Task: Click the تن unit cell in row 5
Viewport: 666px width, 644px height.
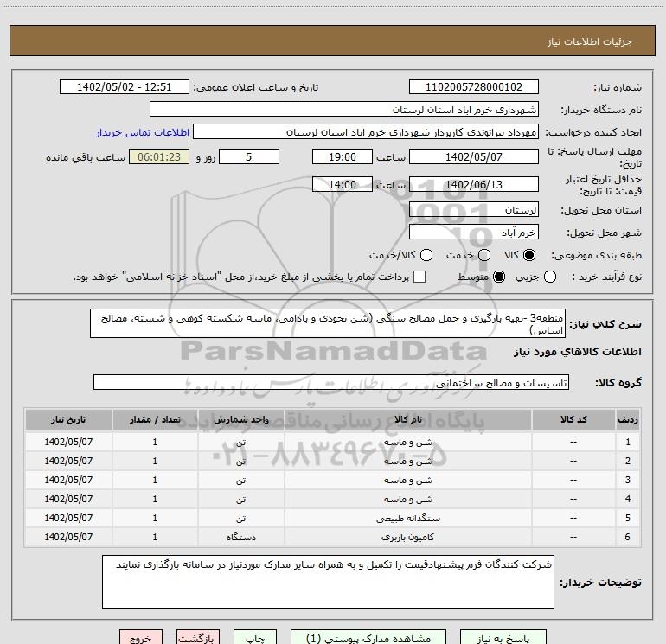Action: point(240,519)
